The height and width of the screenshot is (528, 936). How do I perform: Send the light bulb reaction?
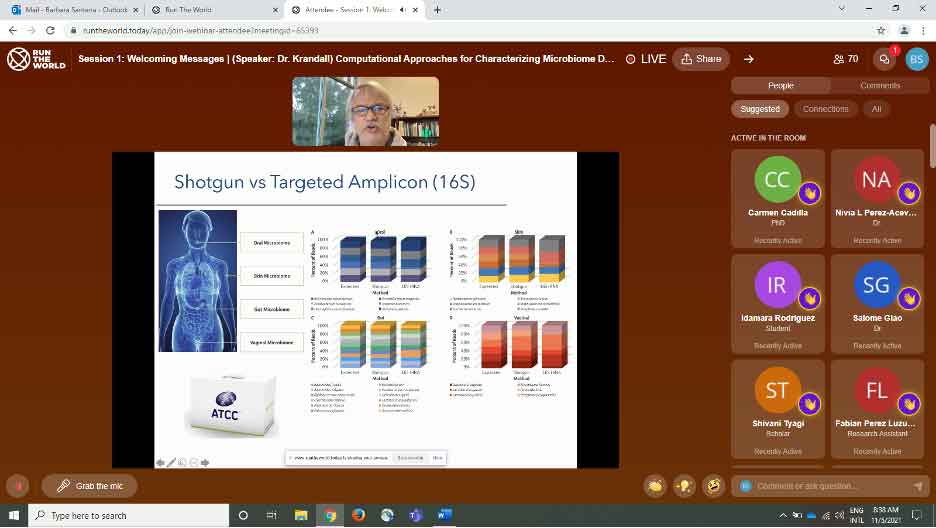coord(684,486)
